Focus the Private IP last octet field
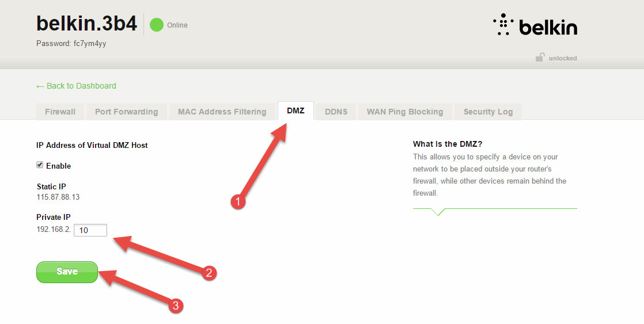This screenshot has height=324, width=644. 90,230
